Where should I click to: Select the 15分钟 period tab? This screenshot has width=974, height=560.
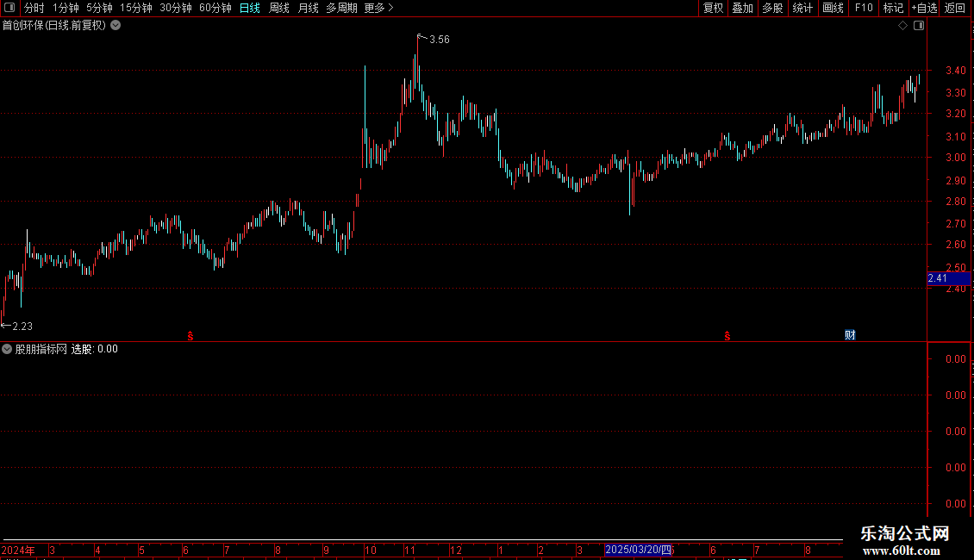135,8
